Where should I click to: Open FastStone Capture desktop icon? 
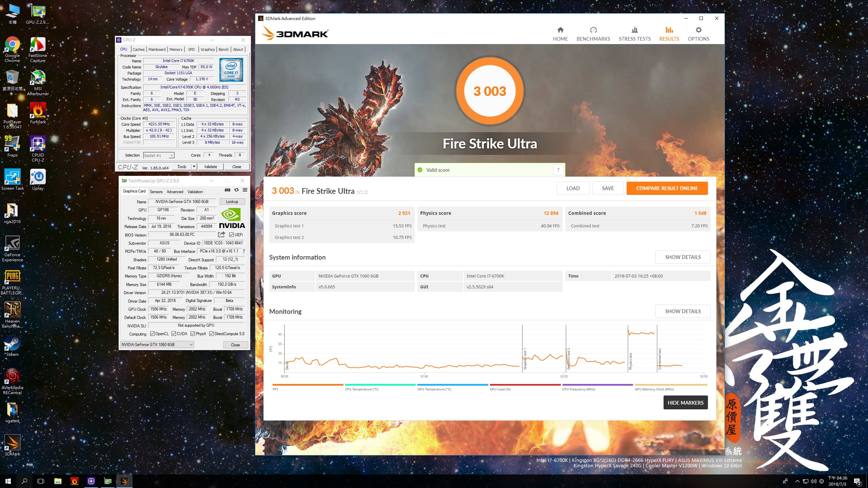(x=38, y=49)
